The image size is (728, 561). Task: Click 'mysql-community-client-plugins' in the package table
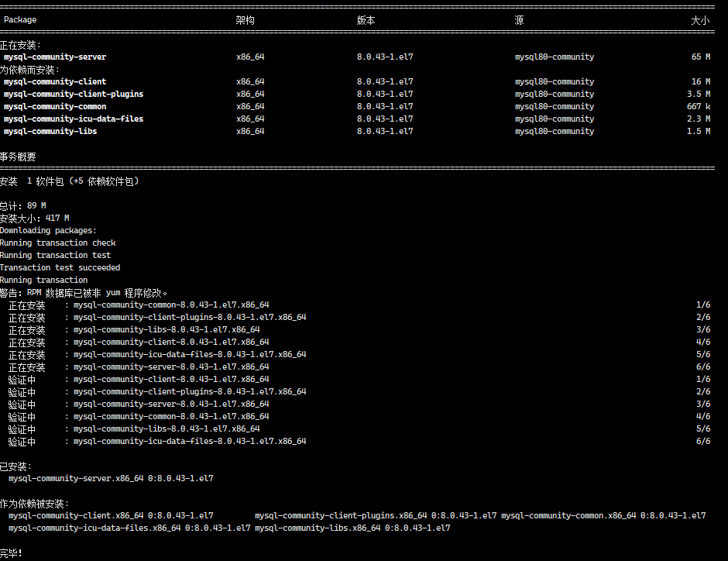(x=74, y=94)
